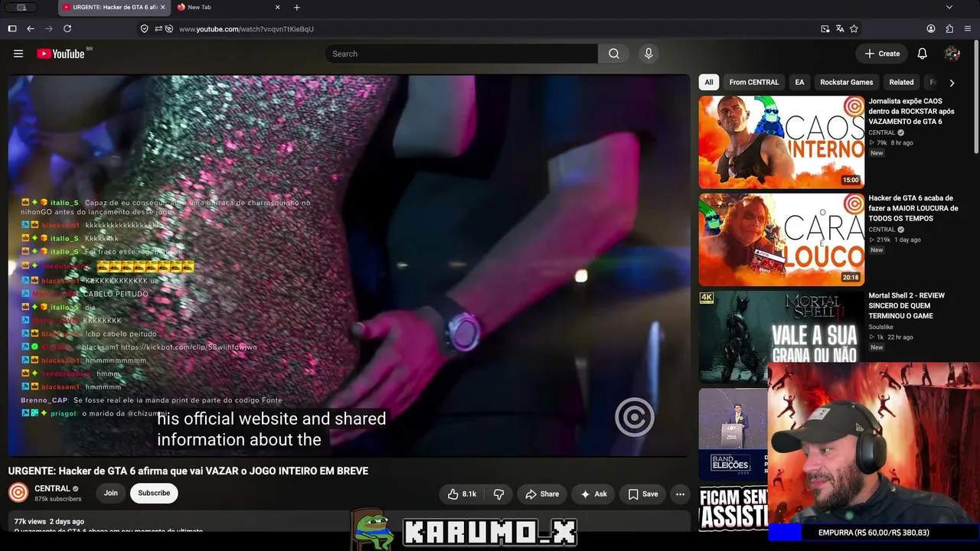Save the video to a playlist
Image resolution: width=980 pixels, height=551 pixels.
(x=642, y=494)
